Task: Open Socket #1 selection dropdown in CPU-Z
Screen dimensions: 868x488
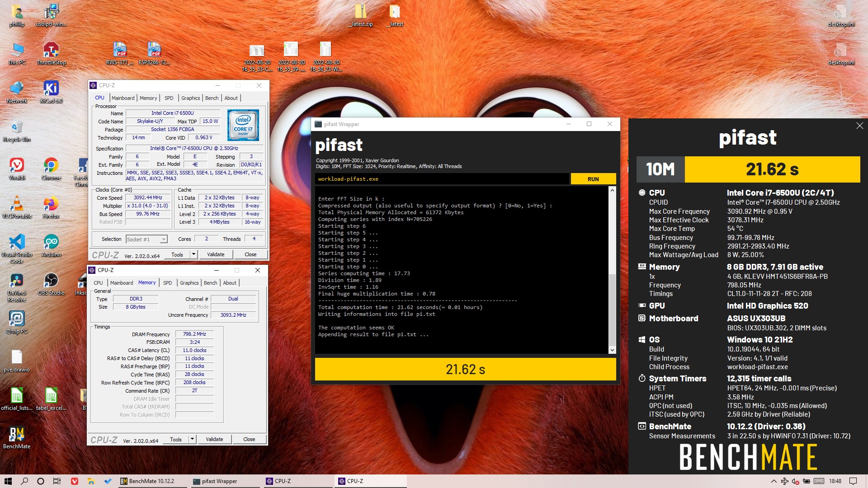Action: point(146,239)
